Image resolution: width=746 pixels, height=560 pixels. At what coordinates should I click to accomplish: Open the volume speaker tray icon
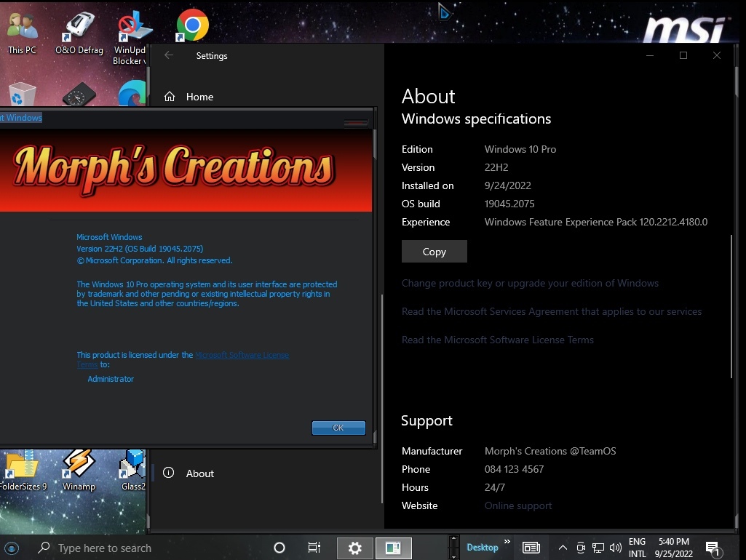(x=616, y=548)
